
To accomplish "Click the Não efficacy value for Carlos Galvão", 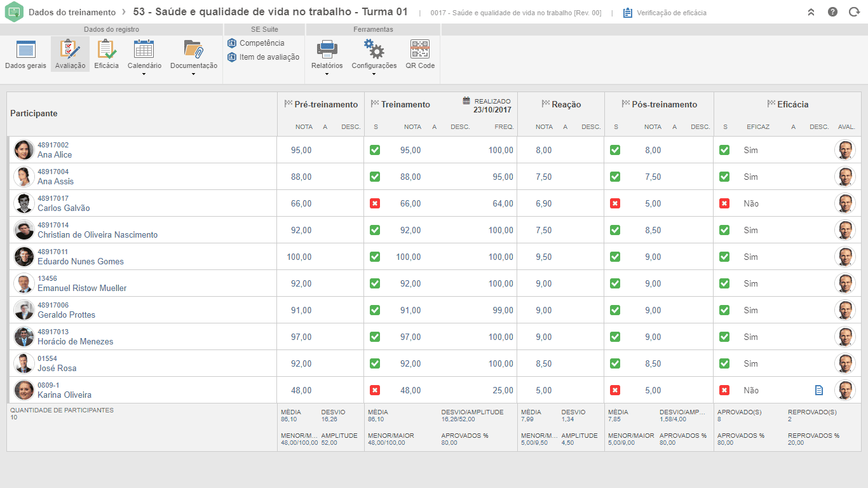I will [x=751, y=203].
